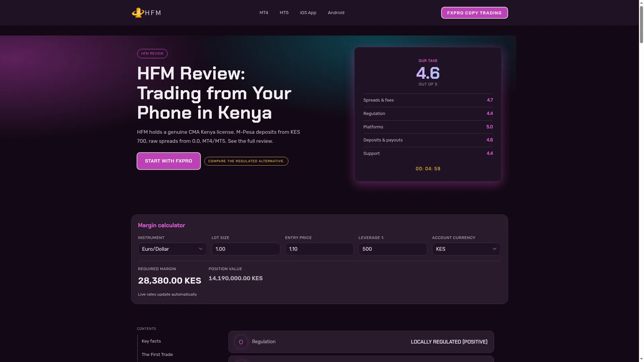Click the Lot Size input field
644x362 pixels.
tap(246, 249)
